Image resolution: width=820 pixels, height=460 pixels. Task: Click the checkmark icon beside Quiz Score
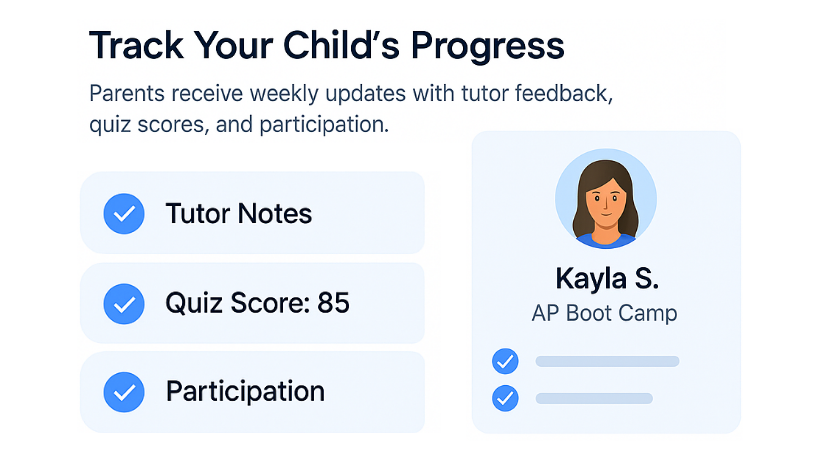124,303
